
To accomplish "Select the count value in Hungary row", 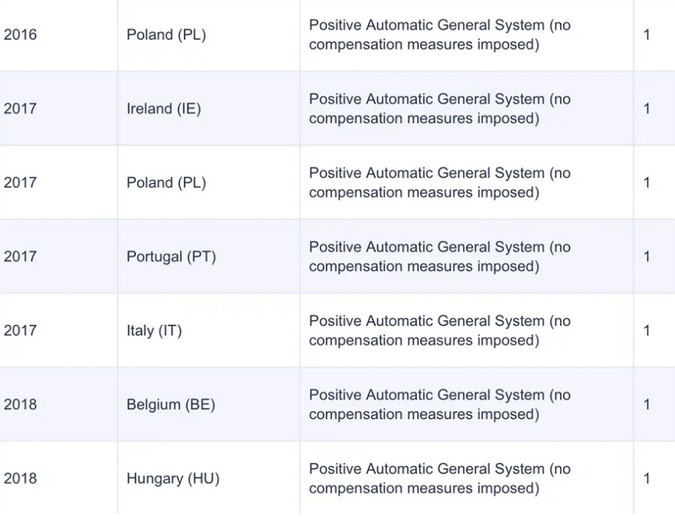I will (647, 479).
